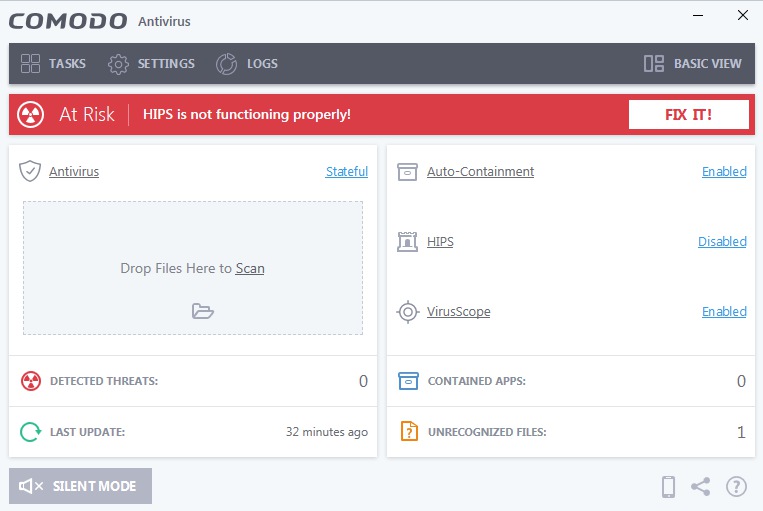Click the DETECTED THREATS label
This screenshot has height=511, width=763.
tap(104, 381)
